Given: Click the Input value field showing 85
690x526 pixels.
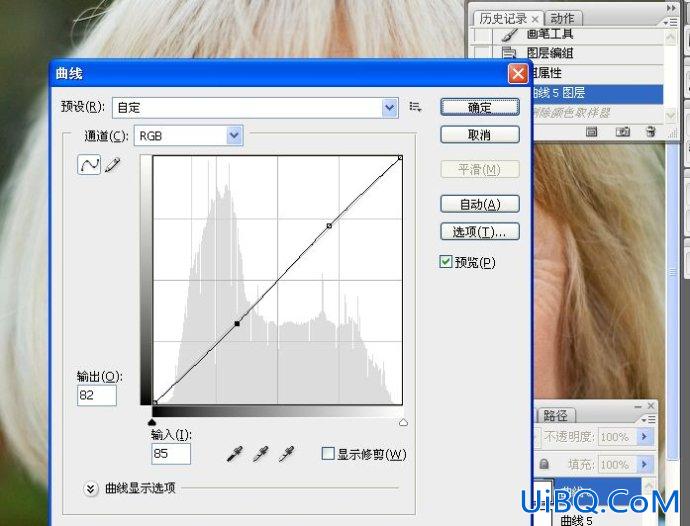Looking at the screenshot, I should coord(171,454).
